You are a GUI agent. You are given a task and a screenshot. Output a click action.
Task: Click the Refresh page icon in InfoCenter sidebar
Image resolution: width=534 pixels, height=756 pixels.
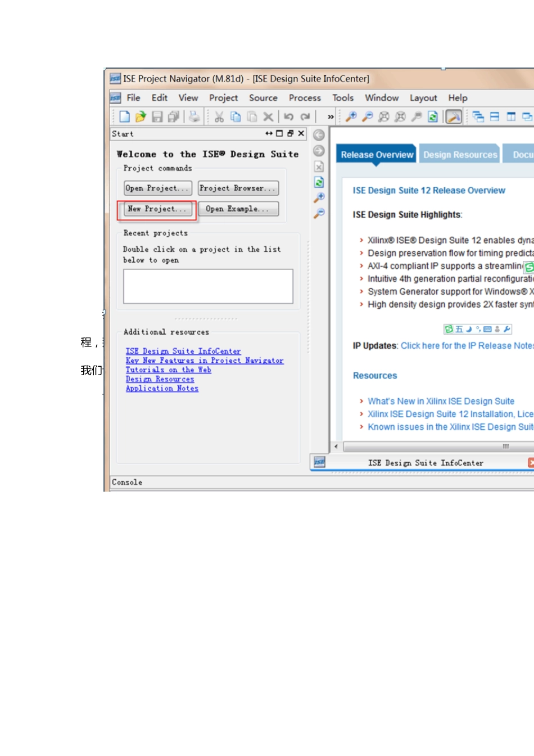click(x=319, y=182)
